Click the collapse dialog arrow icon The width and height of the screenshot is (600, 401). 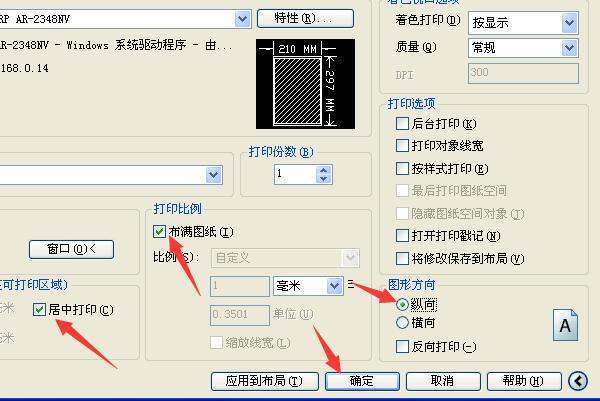tap(578, 381)
